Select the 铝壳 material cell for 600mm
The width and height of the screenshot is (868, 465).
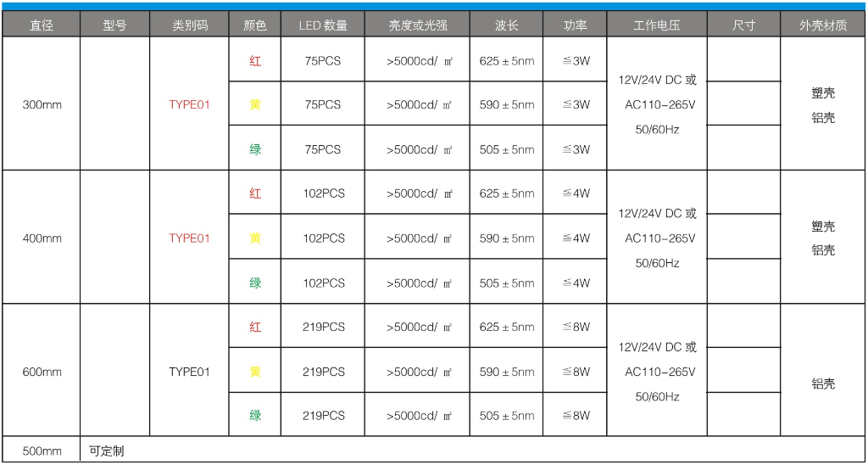click(823, 384)
